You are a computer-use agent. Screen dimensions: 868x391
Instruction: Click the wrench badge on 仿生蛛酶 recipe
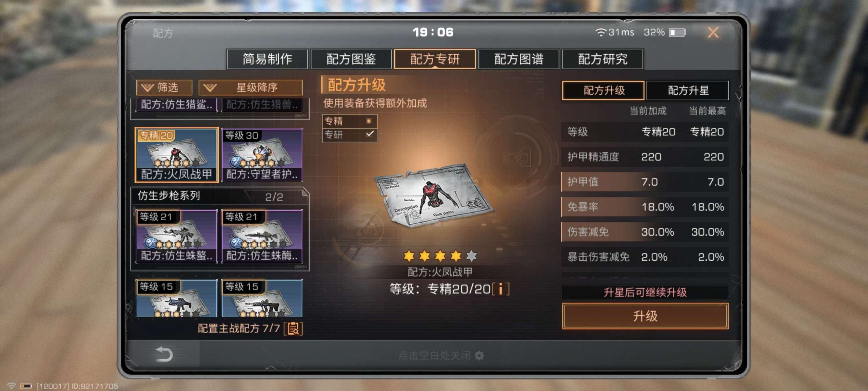click(x=236, y=242)
